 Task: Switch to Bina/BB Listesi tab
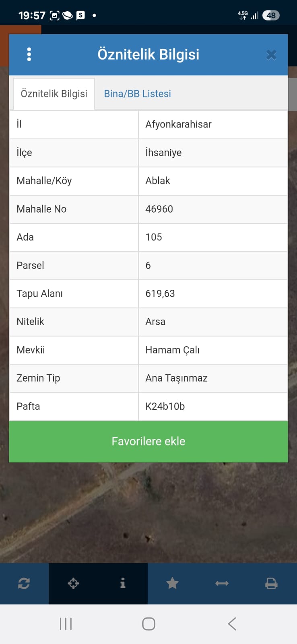137,94
